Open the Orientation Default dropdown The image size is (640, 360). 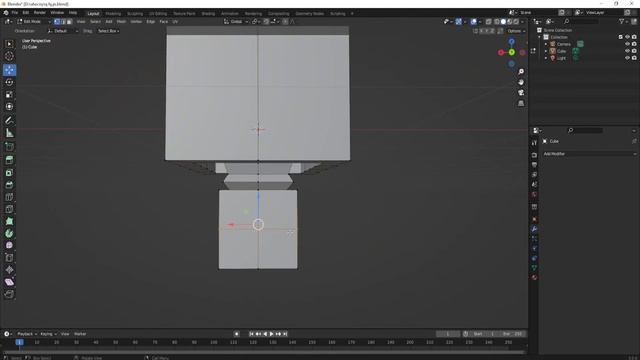point(62,31)
